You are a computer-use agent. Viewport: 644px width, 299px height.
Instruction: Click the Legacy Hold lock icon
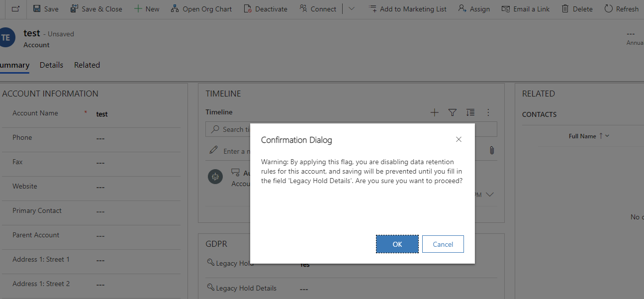point(210,263)
